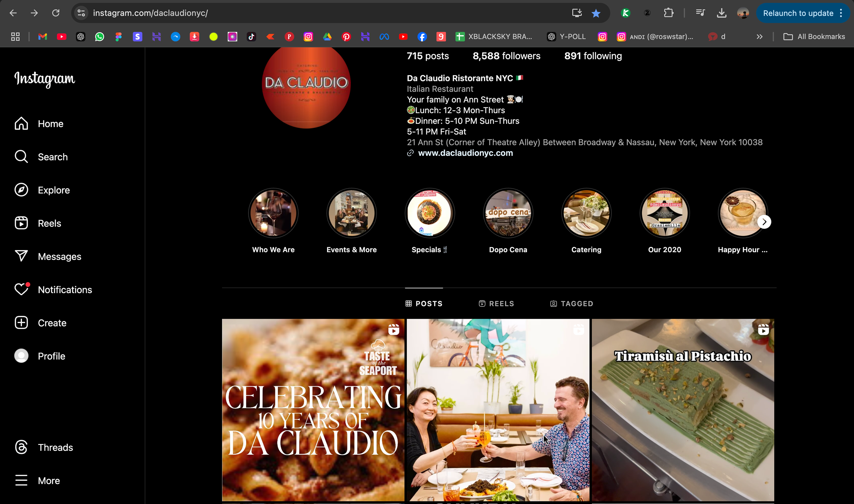Open the post of two people toasting drinks
The width and height of the screenshot is (854, 504).
pyautogui.click(x=498, y=410)
